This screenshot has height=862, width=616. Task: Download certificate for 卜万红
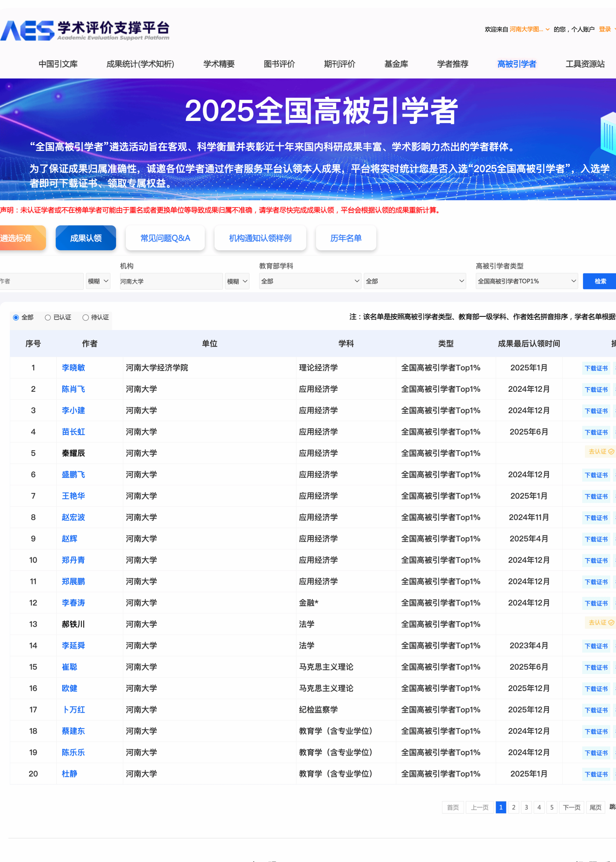(596, 710)
